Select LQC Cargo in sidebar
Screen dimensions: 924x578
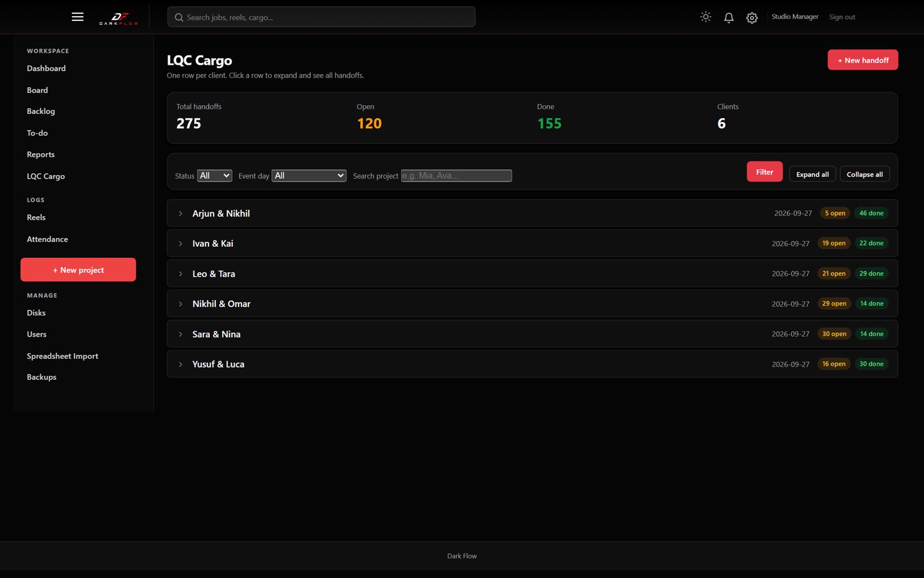pos(46,176)
